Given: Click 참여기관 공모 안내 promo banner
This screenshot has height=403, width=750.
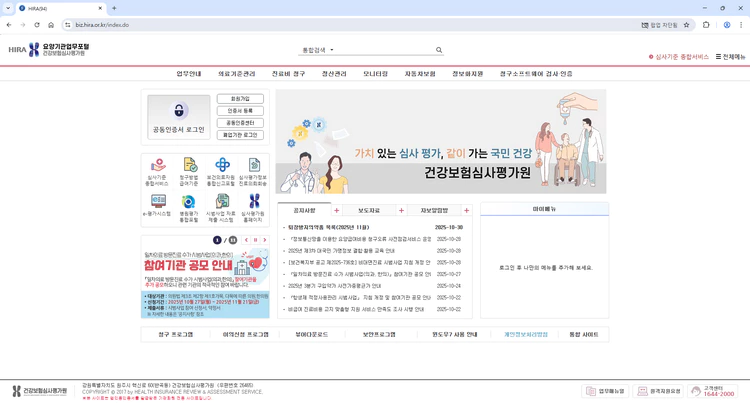Looking at the screenshot, I should pos(205,282).
